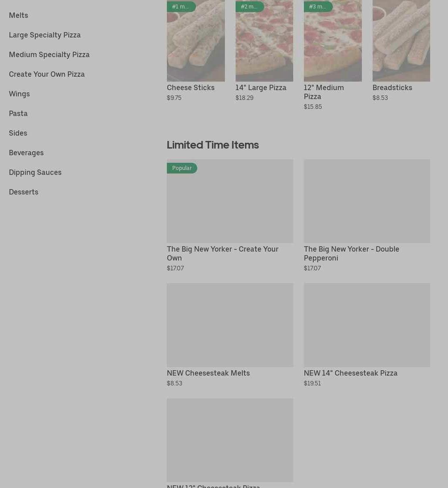The height and width of the screenshot is (488, 448).
Task: Jump to the Wings category
Action: (x=19, y=94)
